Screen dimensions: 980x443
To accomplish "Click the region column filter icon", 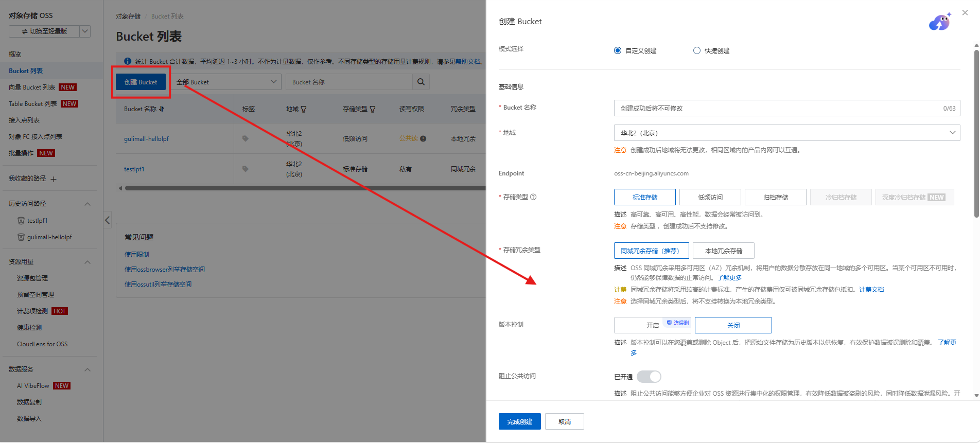I will click(304, 109).
